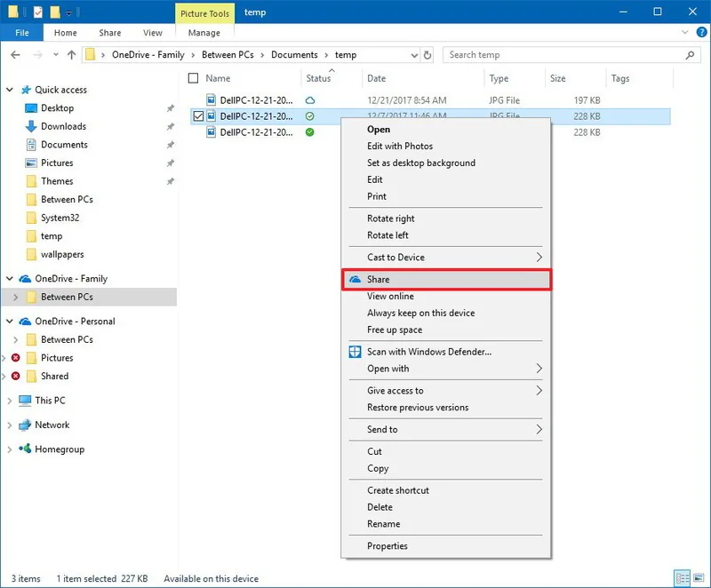This screenshot has height=588, width=711.
Task: Open the wallpapers folder in sidebar
Action: pyautogui.click(x=62, y=255)
